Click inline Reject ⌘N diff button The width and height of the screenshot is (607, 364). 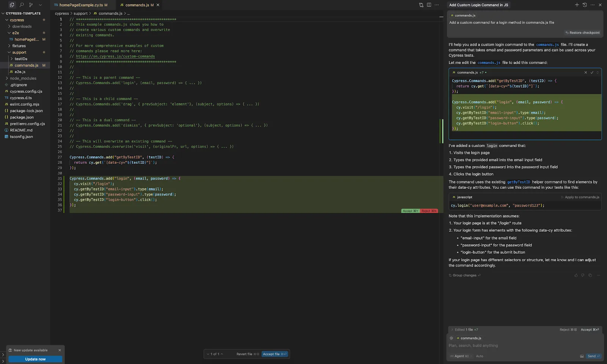coord(429,211)
